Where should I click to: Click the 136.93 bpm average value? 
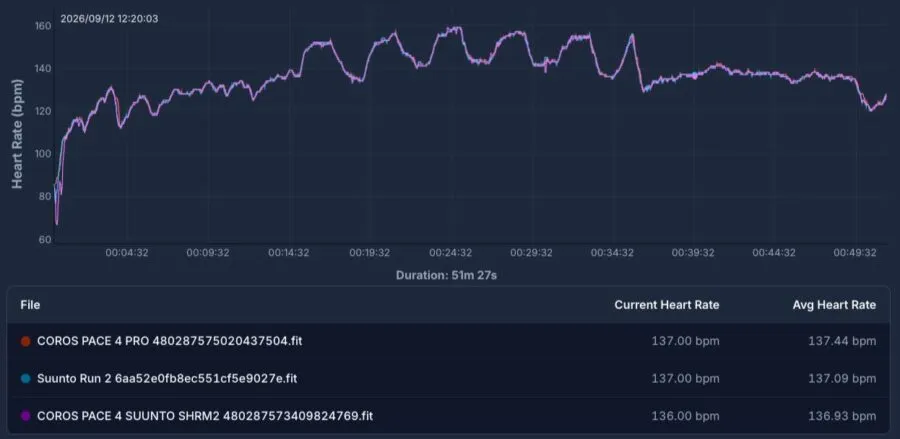tap(842, 416)
